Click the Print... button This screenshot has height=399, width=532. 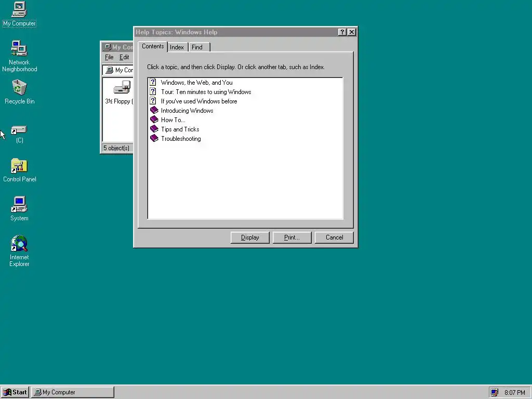pos(292,237)
